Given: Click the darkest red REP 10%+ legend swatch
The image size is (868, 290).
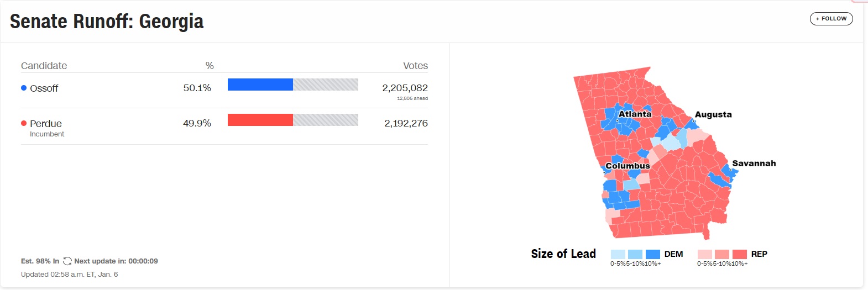Looking at the screenshot, I should (x=740, y=254).
